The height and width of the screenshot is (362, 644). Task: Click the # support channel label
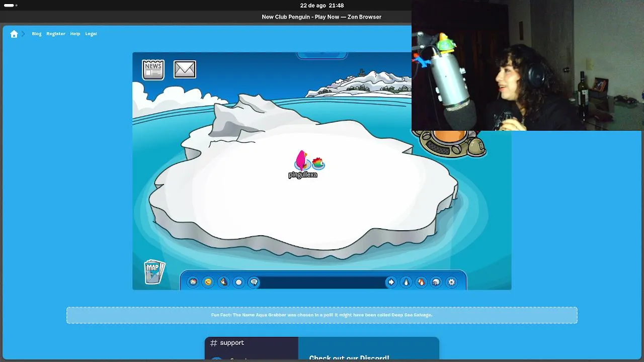pos(227,343)
